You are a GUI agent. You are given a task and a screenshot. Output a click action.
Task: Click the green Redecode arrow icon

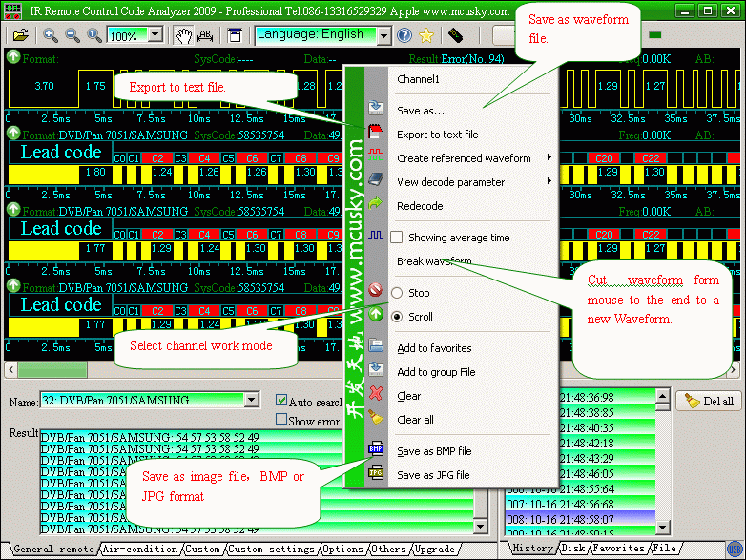376,205
